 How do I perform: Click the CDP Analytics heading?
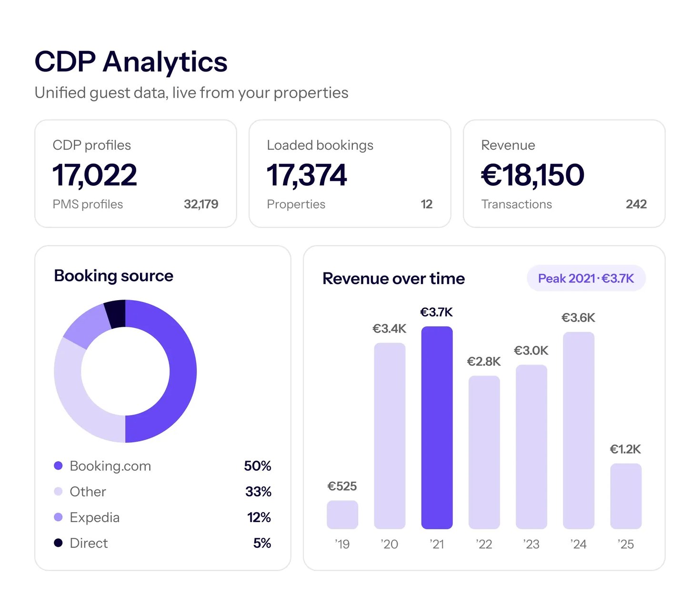pos(131,62)
